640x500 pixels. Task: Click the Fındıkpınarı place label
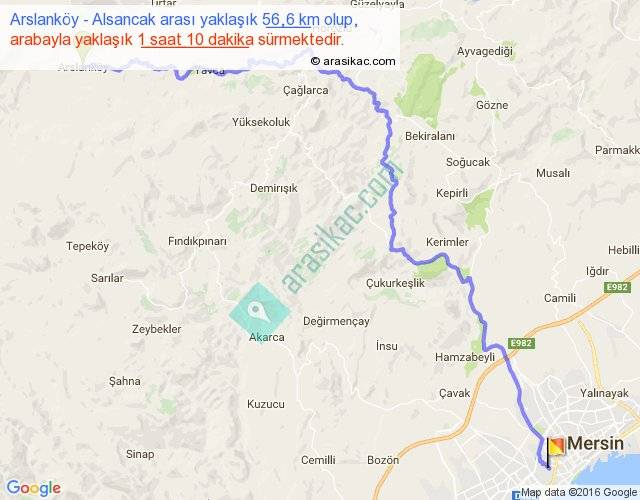coord(197,241)
